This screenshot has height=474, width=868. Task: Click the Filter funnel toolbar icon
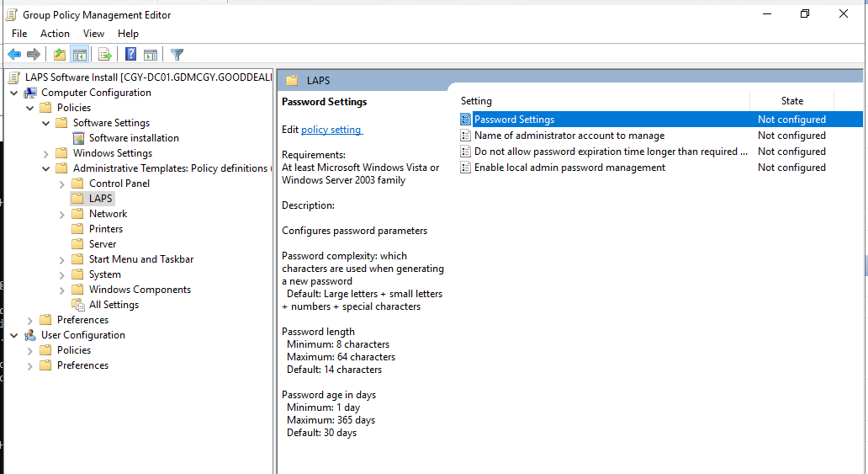pyautogui.click(x=177, y=55)
